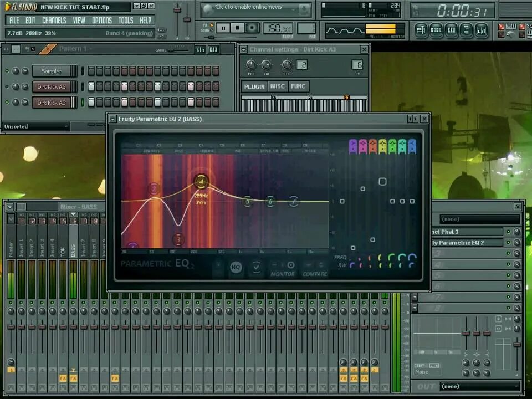Click the orange band 3 type token

click(x=372, y=146)
